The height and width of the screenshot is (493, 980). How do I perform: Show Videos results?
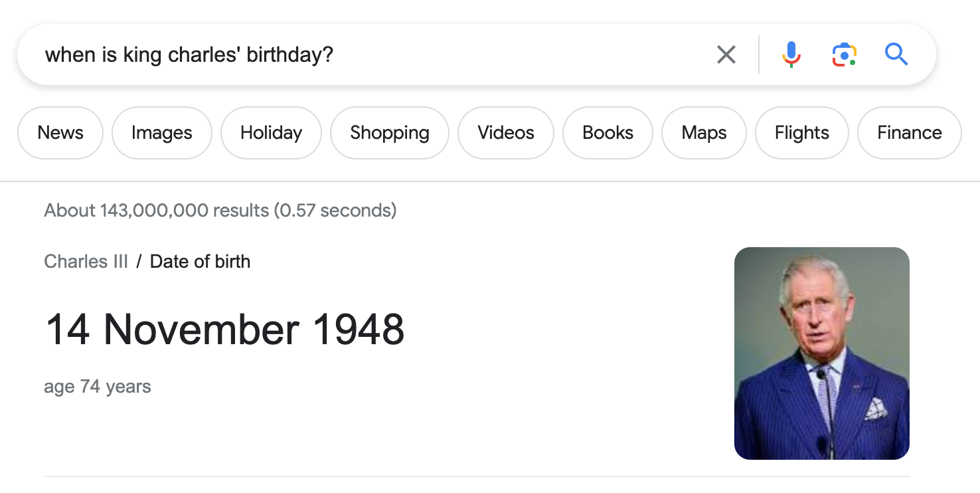point(506,133)
